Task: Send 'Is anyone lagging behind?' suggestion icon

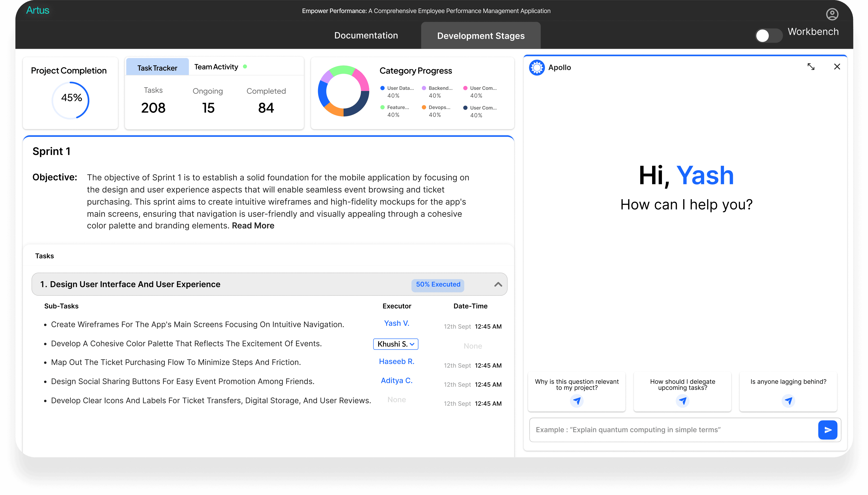Action: coord(788,401)
